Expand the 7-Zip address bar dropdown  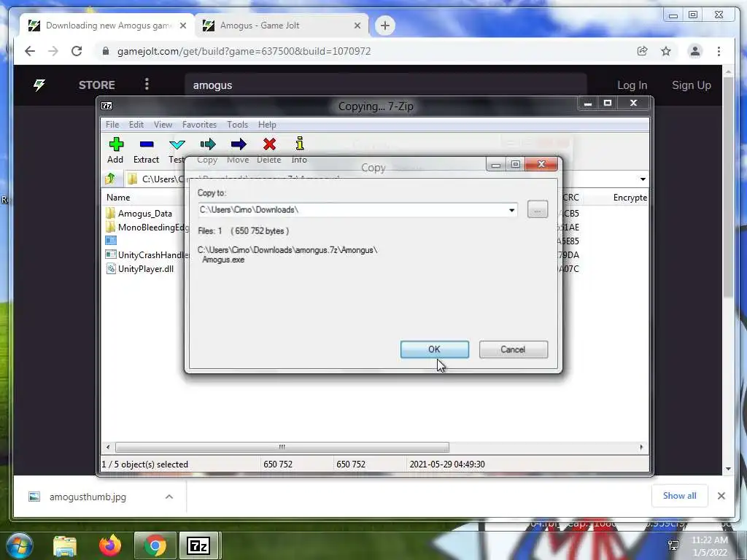[x=643, y=179]
